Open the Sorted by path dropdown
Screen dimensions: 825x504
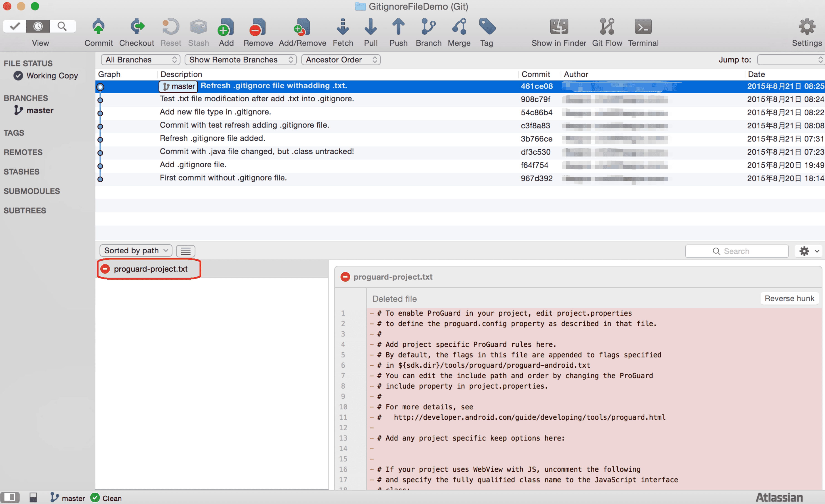point(136,250)
